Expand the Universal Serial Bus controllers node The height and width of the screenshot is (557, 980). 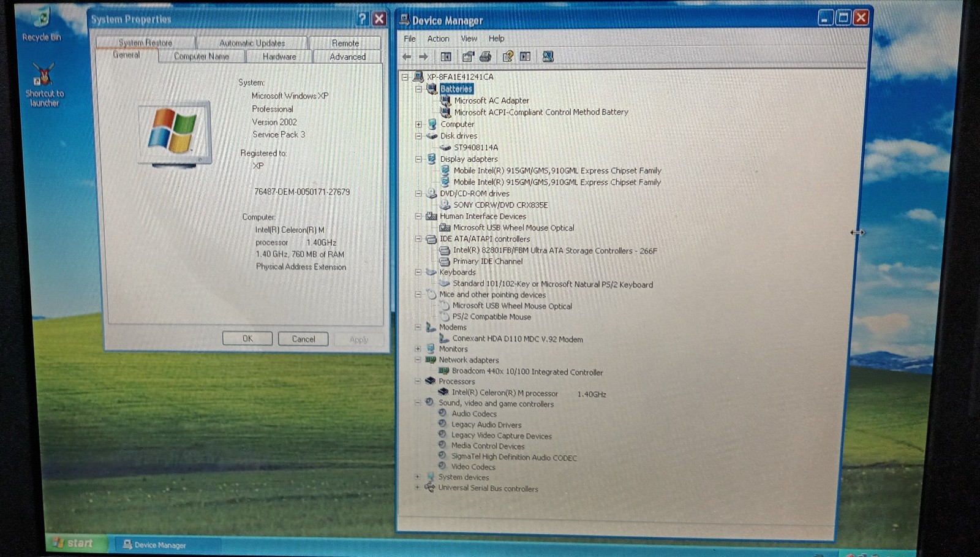click(417, 488)
